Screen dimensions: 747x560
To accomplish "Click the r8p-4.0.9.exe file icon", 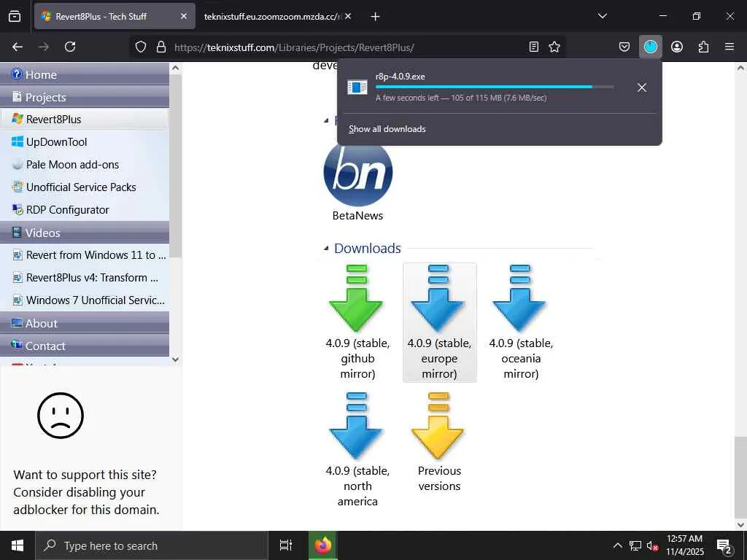I will pos(357,87).
